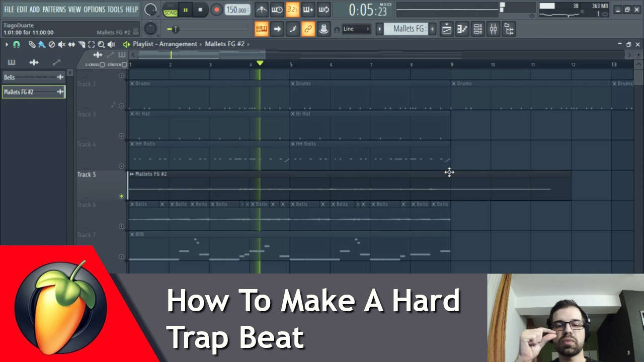Add a new pattern with plus button
Screen dimensions: 644x362
pos(432,29)
